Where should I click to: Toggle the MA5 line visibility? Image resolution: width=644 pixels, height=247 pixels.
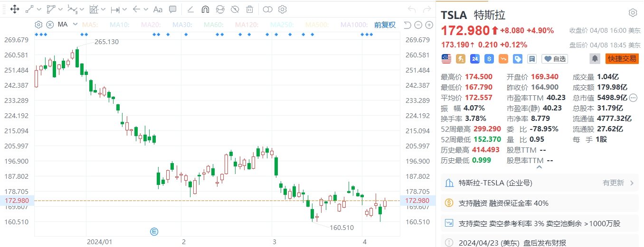pyautogui.click(x=91, y=25)
